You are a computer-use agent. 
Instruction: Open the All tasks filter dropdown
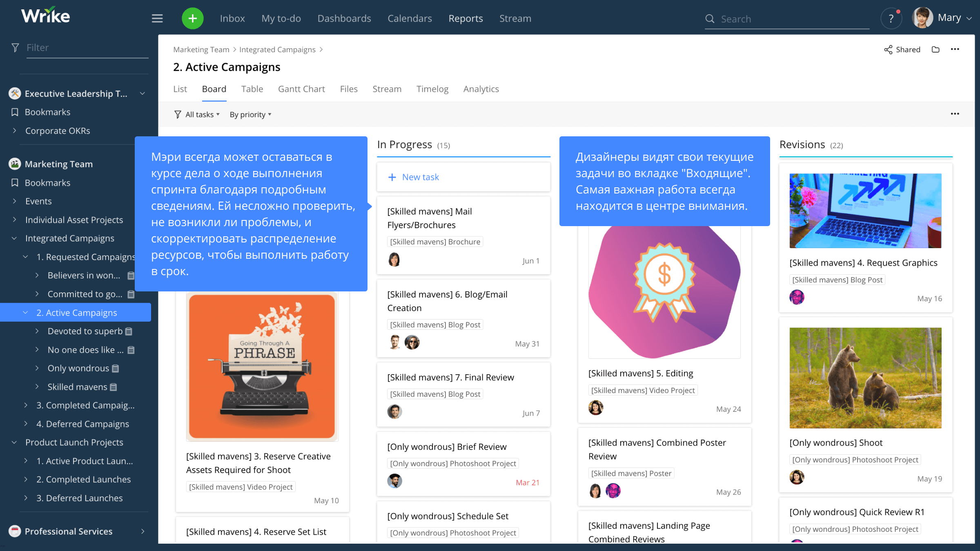tap(197, 115)
